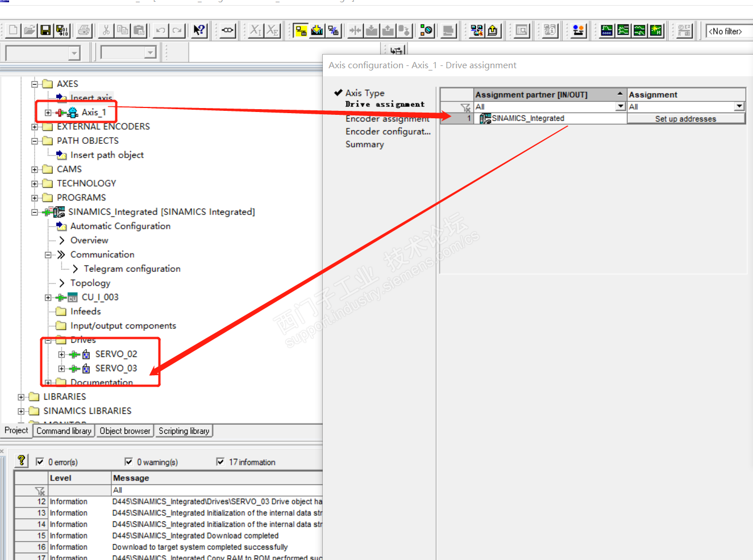Click the Paste clipboard icon
Image resolution: width=753 pixels, height=560 pixels.
click(139, 30)
